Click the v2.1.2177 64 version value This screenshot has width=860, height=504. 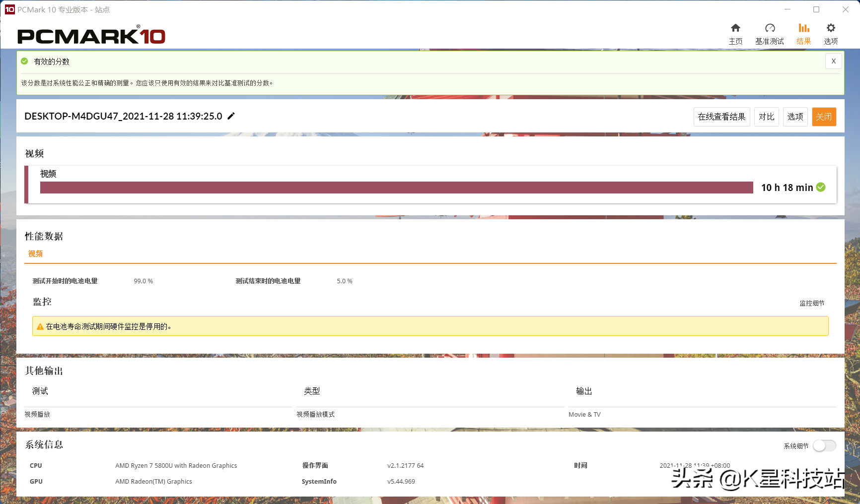pos(405,465)
